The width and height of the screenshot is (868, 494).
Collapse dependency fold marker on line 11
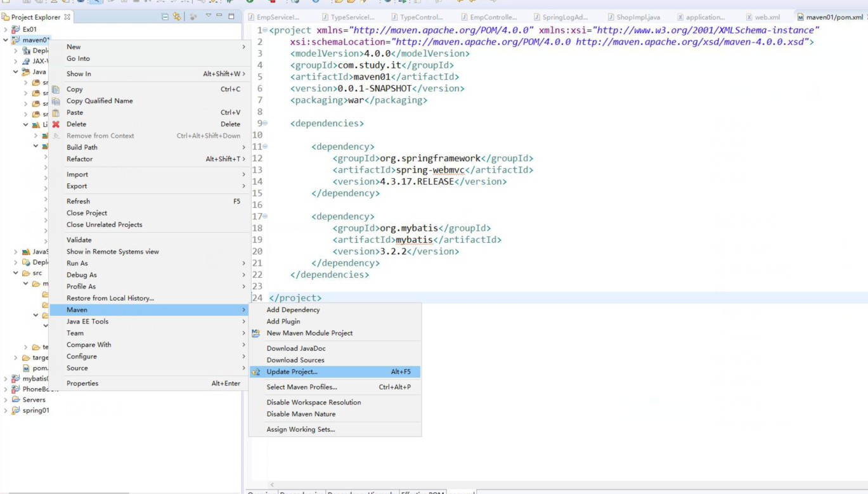click(x=265, y=146)
